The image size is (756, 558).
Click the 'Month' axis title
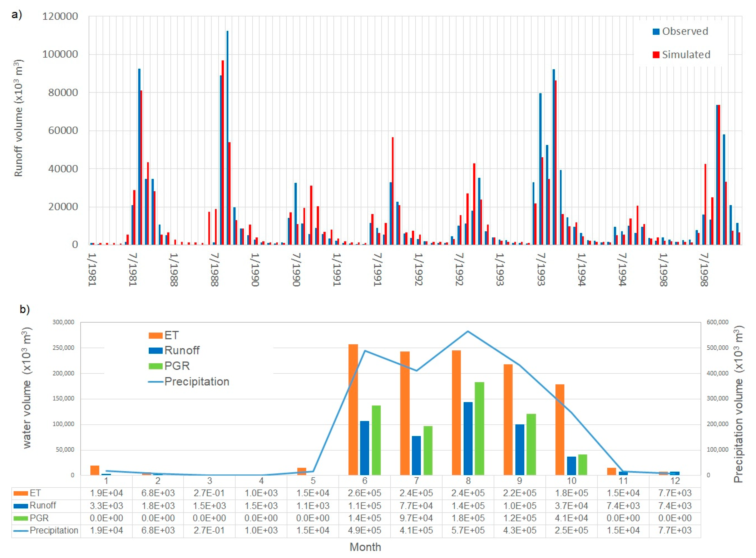pyautogui.click(x=365, y=547)
